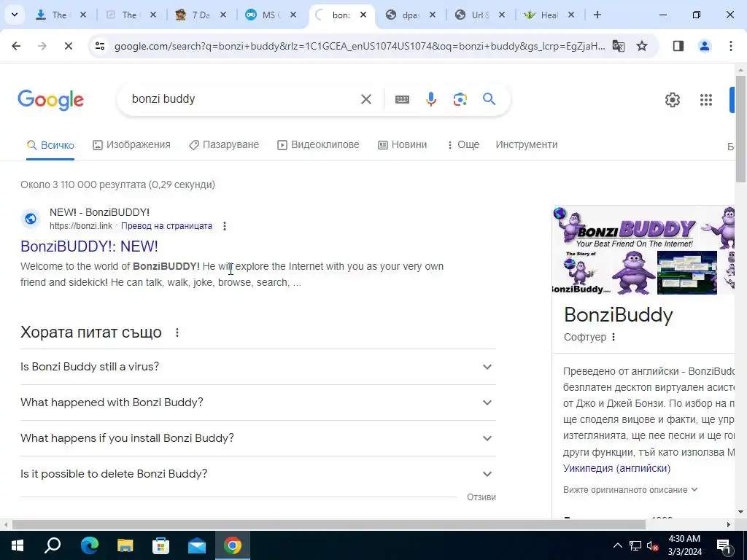747x560 pixels.
Task: Click the network tray icon
Action: pos(635,545)
